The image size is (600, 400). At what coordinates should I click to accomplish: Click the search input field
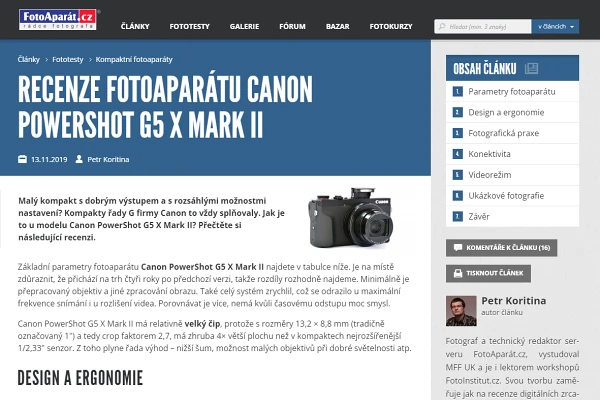[483, 26]
